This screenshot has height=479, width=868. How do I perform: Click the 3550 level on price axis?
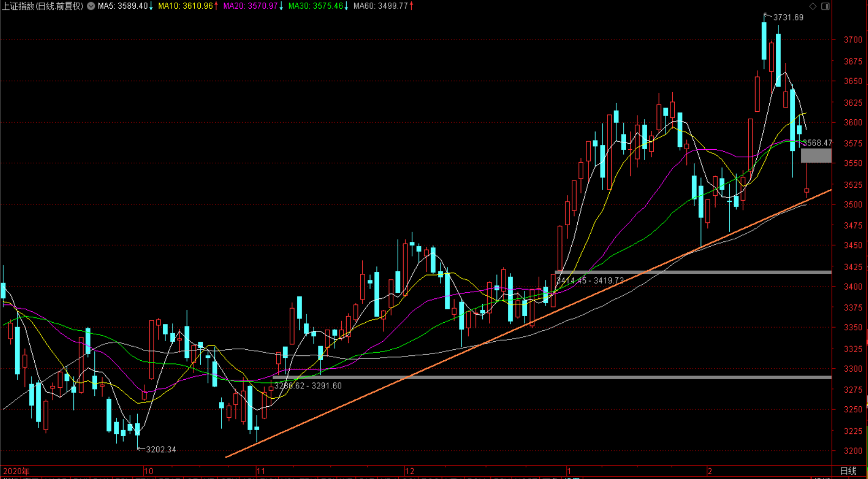[853, 163]
